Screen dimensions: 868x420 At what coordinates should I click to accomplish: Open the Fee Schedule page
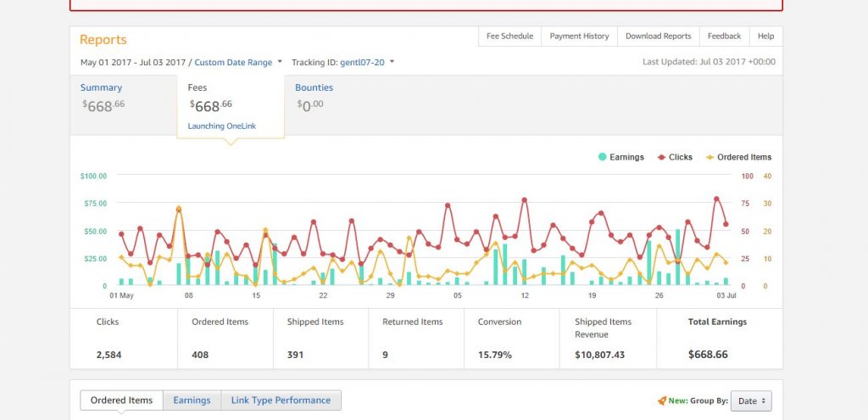pos(509,36)
